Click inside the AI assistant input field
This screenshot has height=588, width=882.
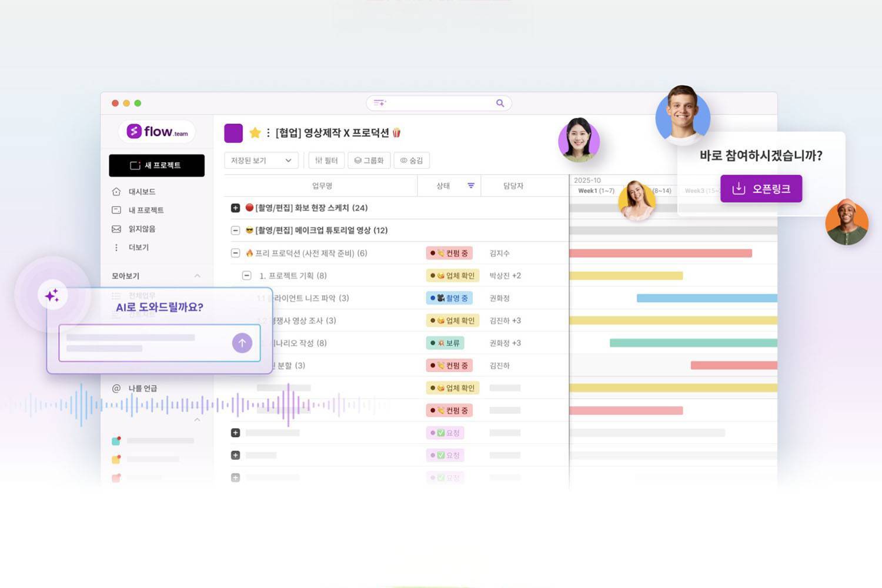(147, 343)
